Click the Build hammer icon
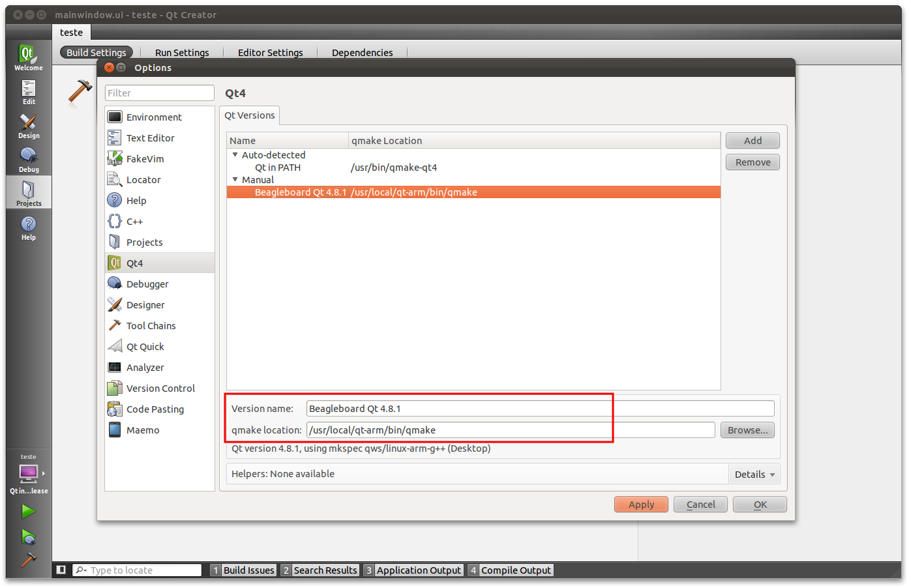The width and height of the screenshot is (911, 588). pos(28,559)
